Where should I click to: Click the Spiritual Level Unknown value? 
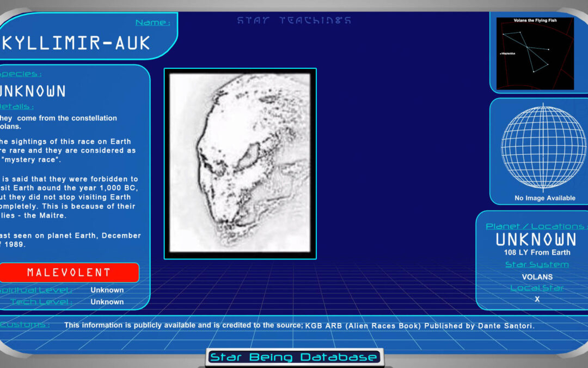[x=107, y=290]
